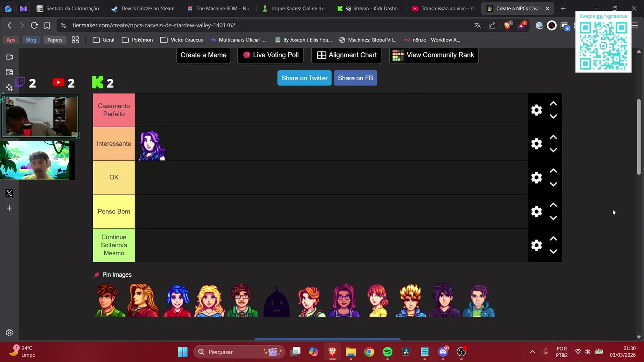Switch to The Machine ROM tab
This screenshot has height=362, width=644.
coord(219,8)
